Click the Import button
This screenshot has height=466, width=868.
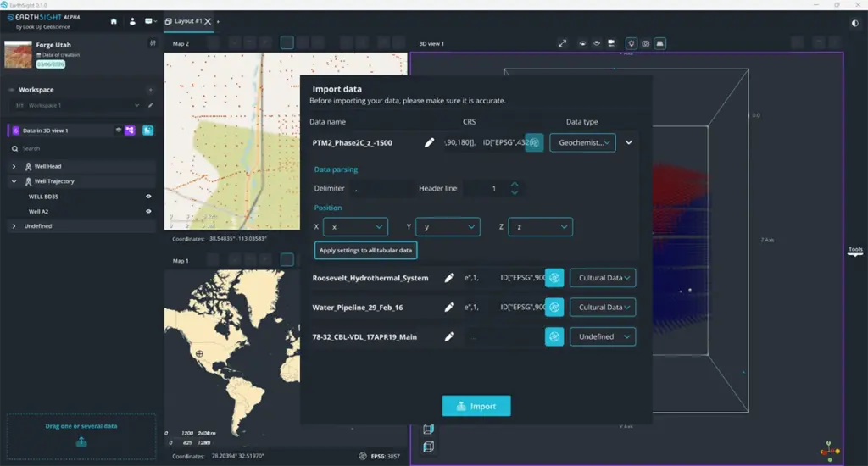point(476,406)
